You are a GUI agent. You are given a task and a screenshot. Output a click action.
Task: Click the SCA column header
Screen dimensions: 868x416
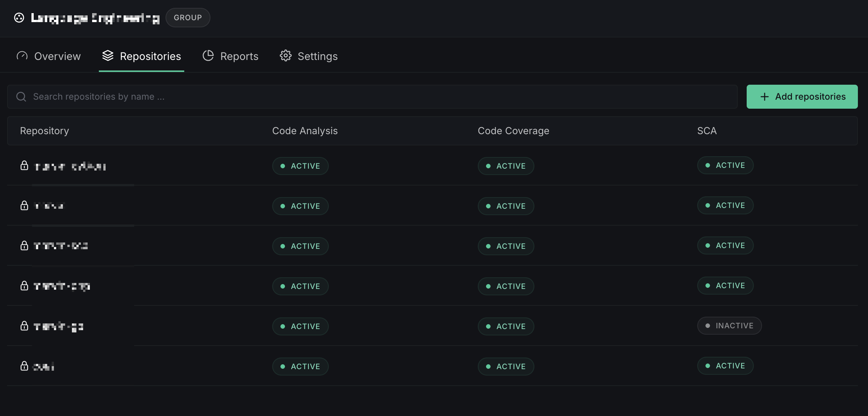pos(707,131)
